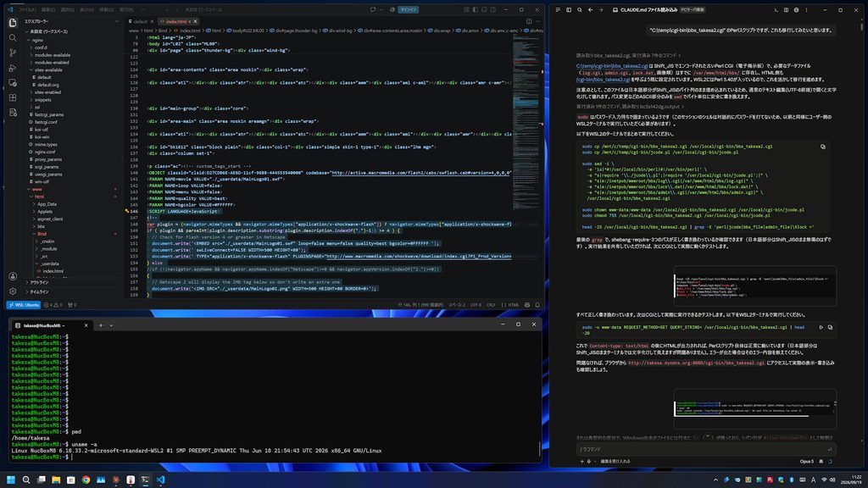Open Search in the VS Code activity bar
The image size is (868, 488).
point(13,37)
